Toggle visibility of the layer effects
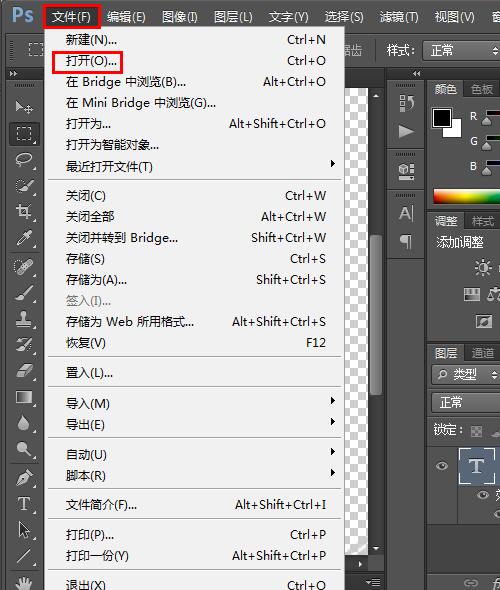This screenshot has width=500, height=590. coord(483,494)
